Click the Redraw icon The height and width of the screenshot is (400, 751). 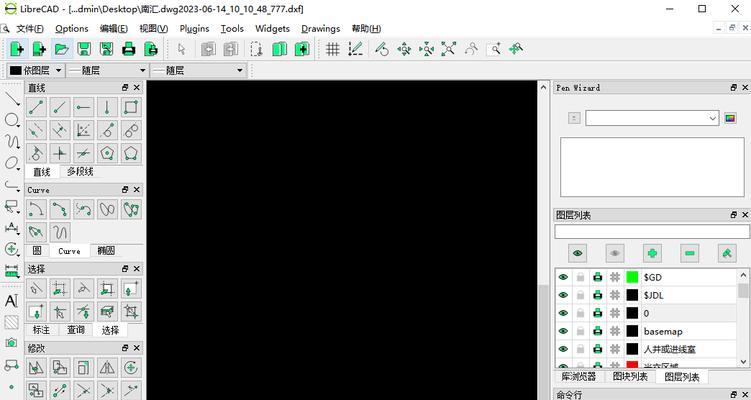coord(382,49)
